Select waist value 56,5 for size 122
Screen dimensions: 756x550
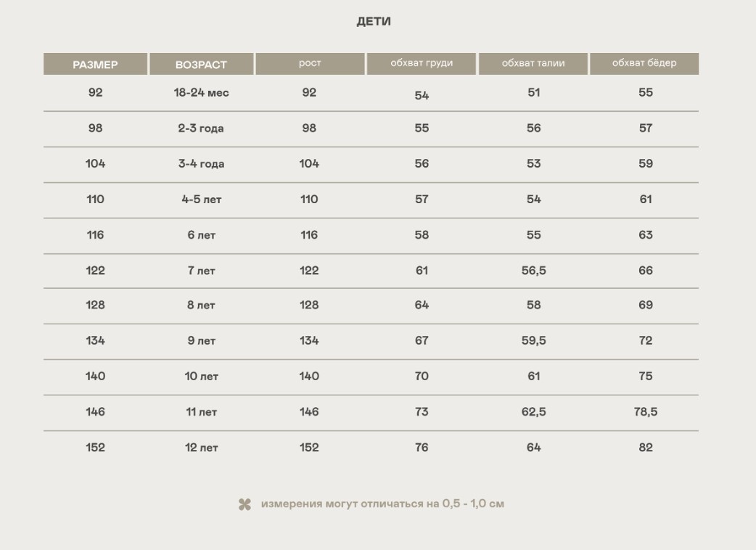(x=534, y=271)
